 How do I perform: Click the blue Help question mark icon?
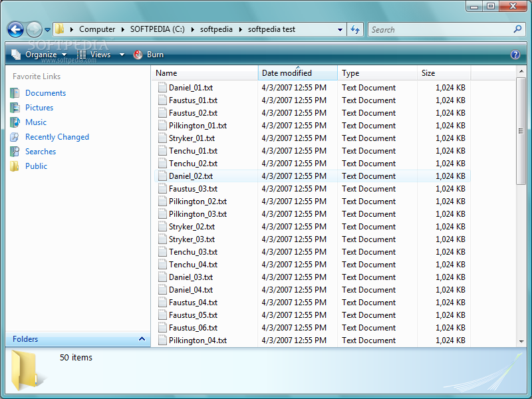515,55
